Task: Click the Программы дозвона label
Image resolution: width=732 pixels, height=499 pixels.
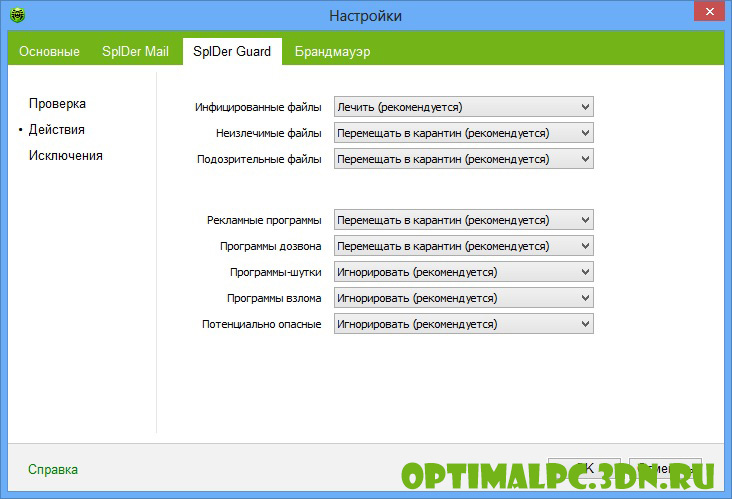Action: point(270,246)
